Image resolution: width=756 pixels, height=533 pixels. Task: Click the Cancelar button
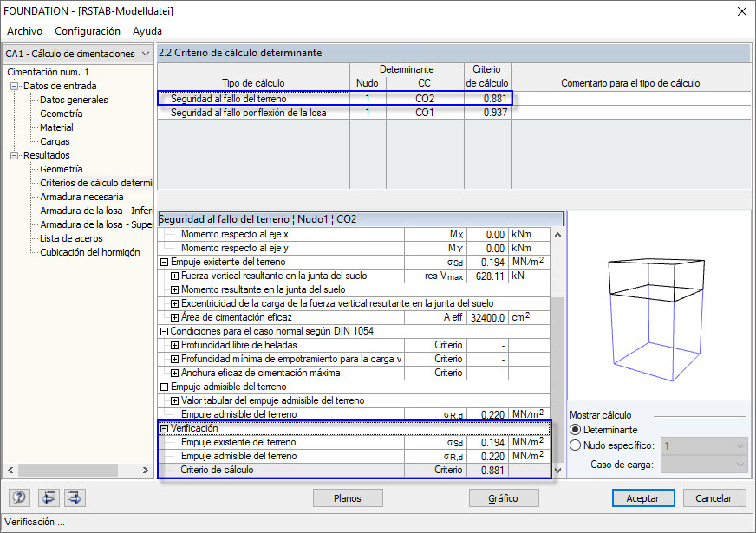tap(714, 497)
